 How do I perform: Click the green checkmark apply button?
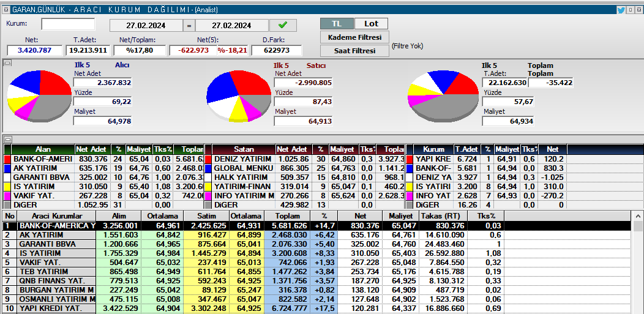coord(283,25)
